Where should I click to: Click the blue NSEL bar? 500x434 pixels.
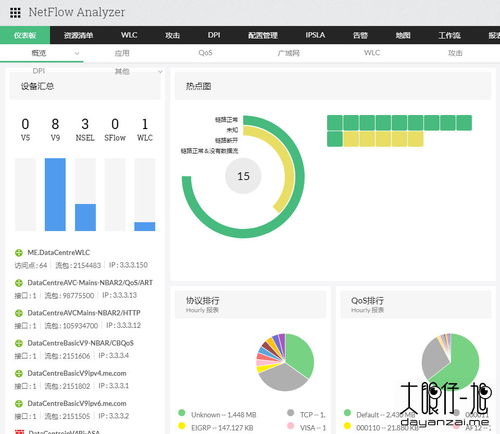85,217
